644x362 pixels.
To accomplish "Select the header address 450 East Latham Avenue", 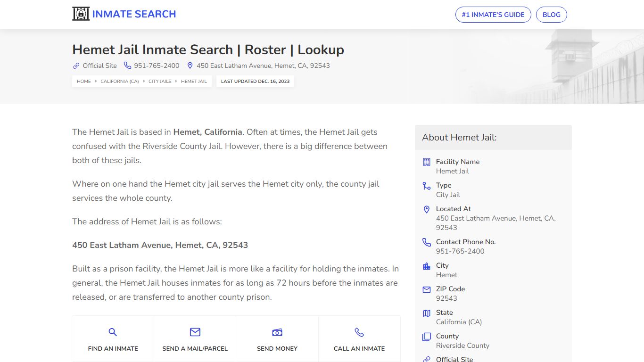I will [263, 66].
